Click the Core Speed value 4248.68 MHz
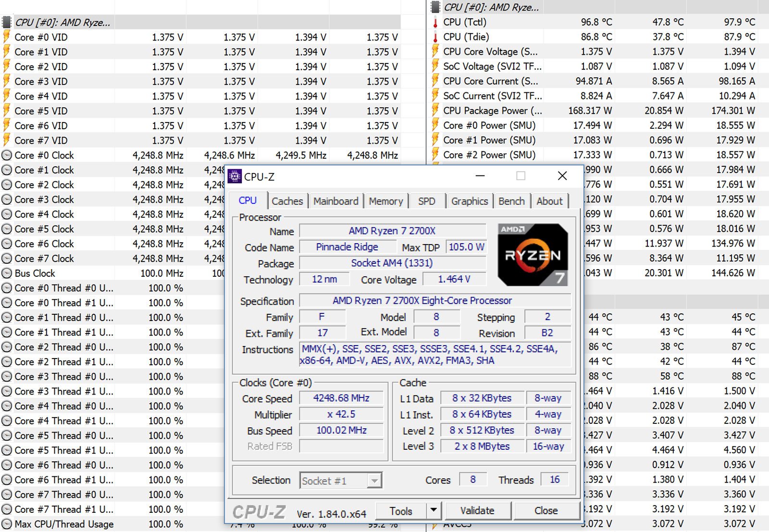 pos(341,398)
